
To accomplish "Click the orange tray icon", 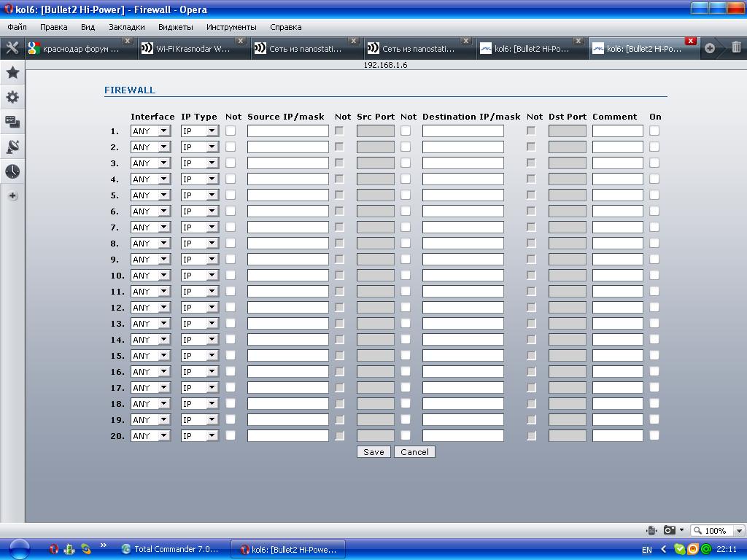I will pos(692,549).
